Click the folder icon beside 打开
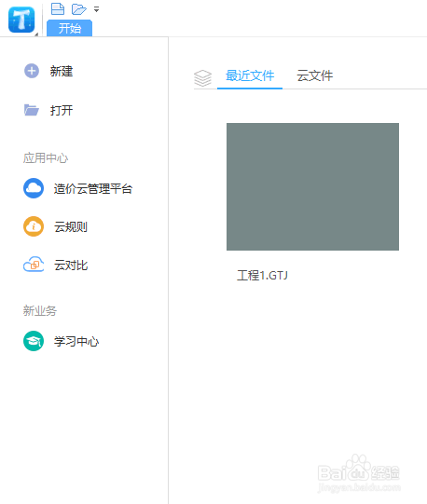 point(31,110)
